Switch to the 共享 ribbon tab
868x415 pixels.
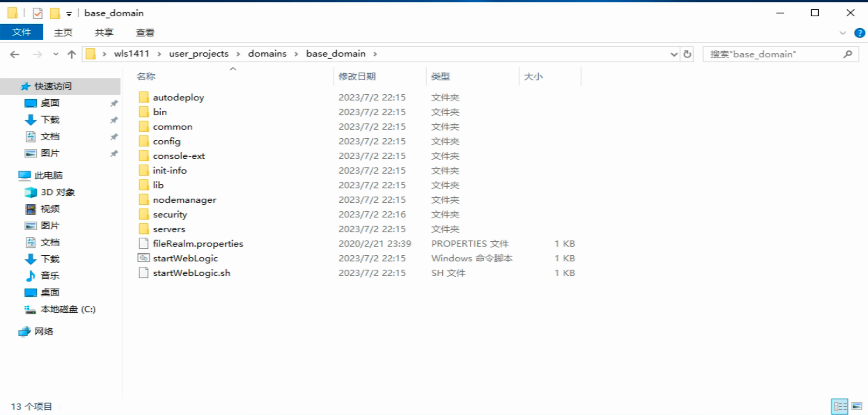[x=104, y=32]
